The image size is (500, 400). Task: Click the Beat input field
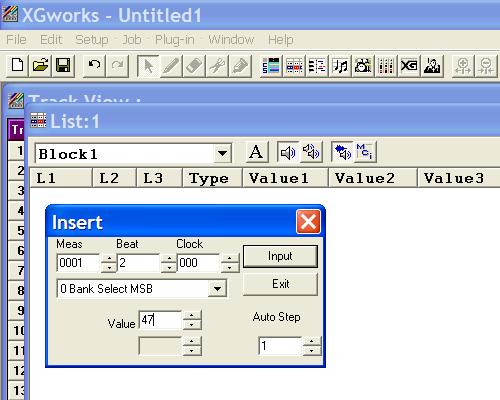point(139,263)
